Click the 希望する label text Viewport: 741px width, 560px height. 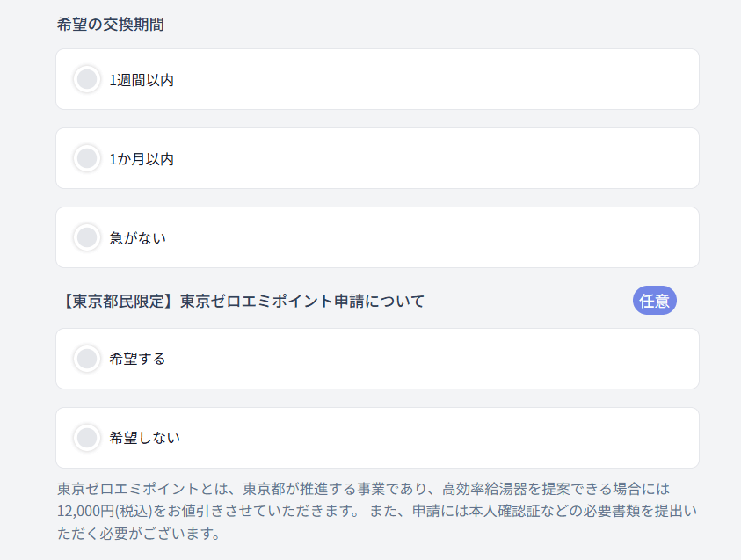[137, 359]
